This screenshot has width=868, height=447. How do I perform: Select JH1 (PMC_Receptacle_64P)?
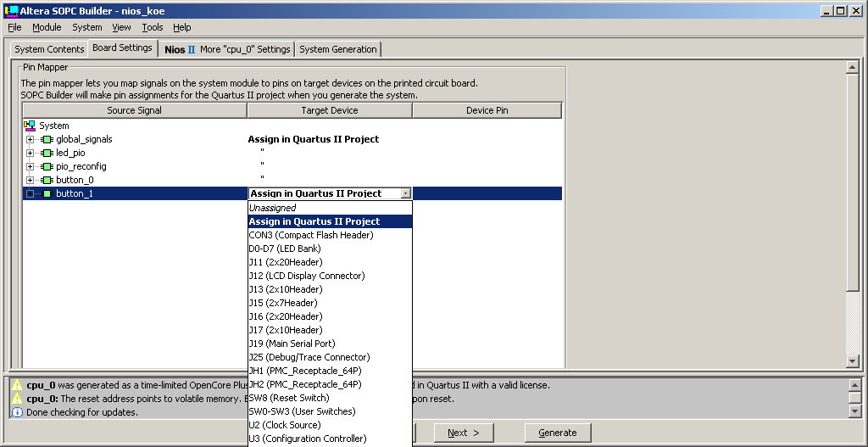pyautogui.click(x=330, y=371)
